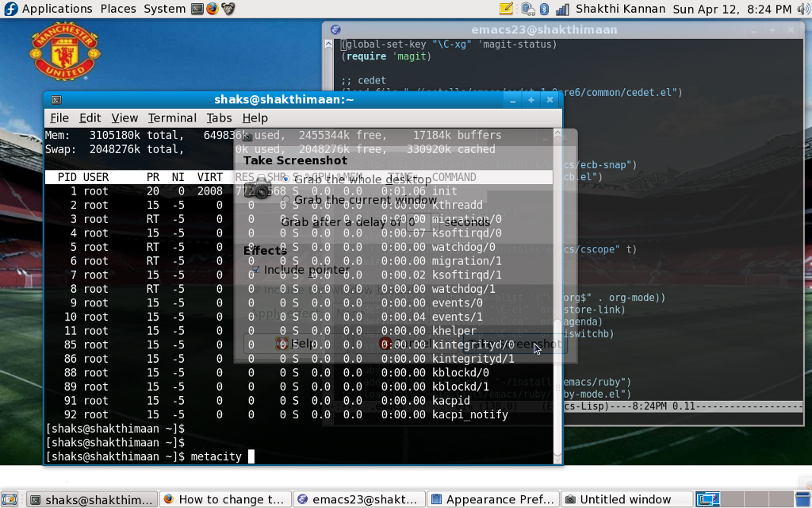Click the Take Screenshot button

point(515,344)
